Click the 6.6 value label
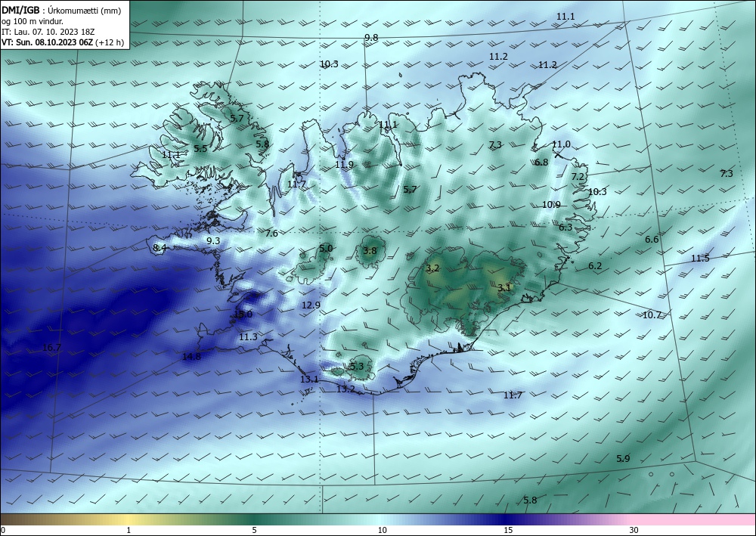The height and width of the screenshot is (536, 756). [652, 240]
